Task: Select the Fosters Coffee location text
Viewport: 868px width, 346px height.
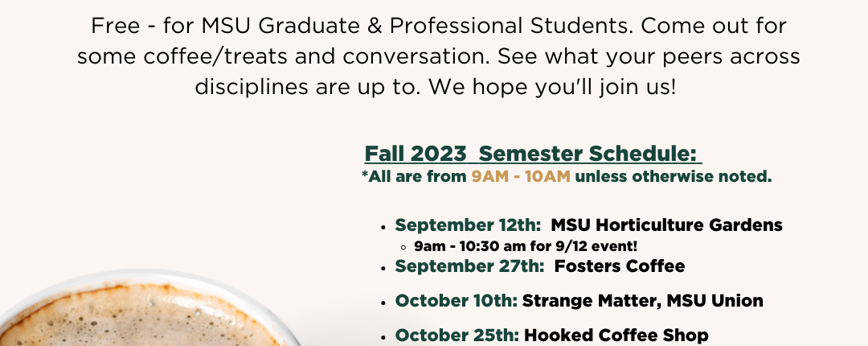Action: pyautogui.click(x=620, y=266)
